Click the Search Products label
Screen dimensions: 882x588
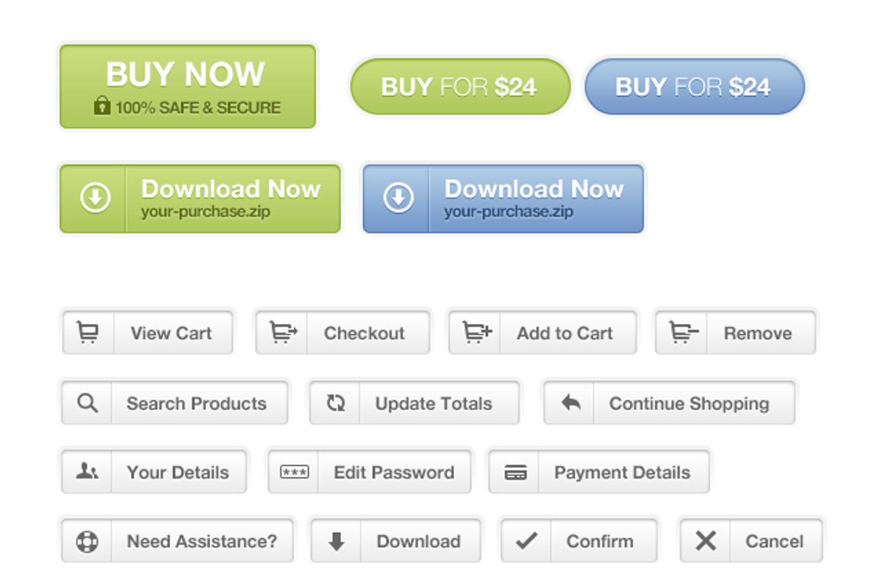click(196, 404)
